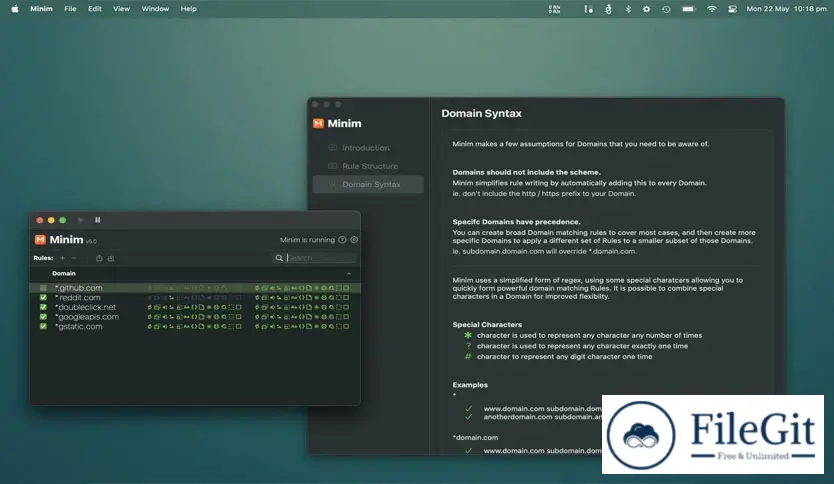The width and height of the screenshot is (834, 484).
Task: Toggle sort order of Domain column
Action: pos(349,273)
